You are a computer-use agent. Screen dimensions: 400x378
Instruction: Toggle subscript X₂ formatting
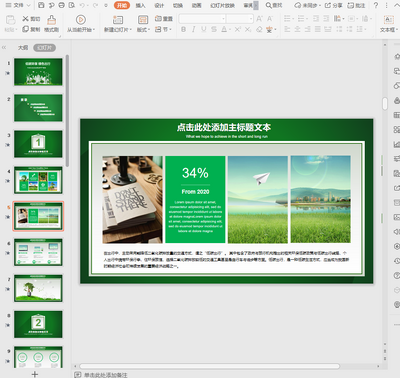[248, 30]
